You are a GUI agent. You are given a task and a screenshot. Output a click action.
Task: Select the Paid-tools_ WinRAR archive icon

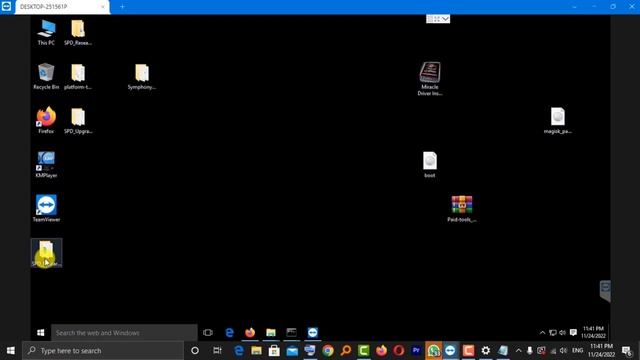pyautogui.click(x=462, y=209)
